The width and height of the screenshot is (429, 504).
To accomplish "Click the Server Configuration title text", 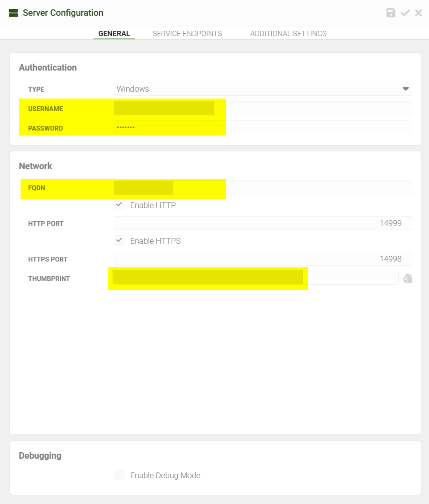I will click(x=63, y=13).
